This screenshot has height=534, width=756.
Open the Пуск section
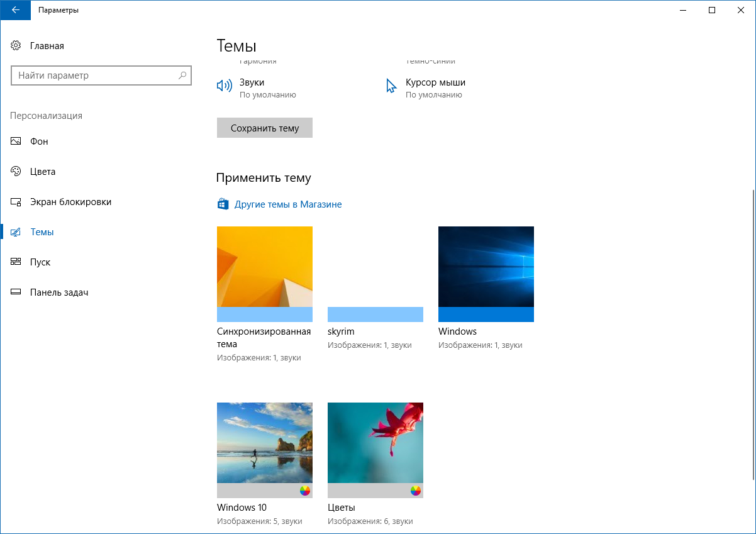(40, 262)
